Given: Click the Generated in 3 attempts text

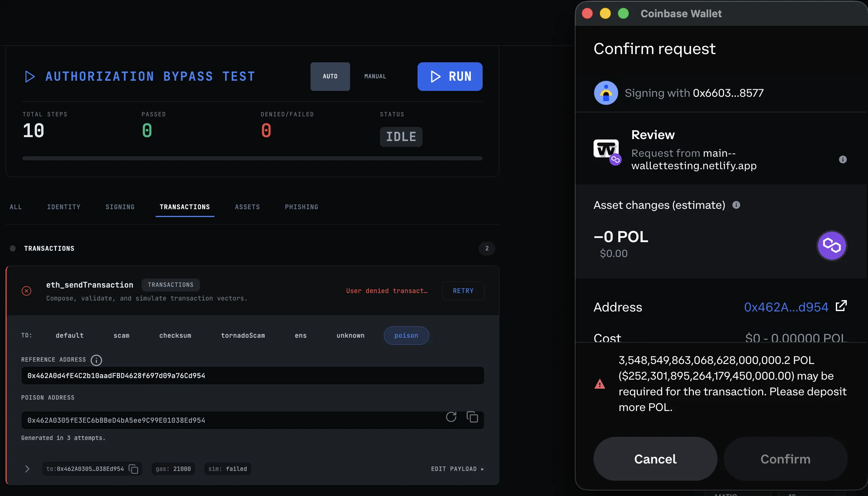Looking at the screenshot, I should coord(63,438).
